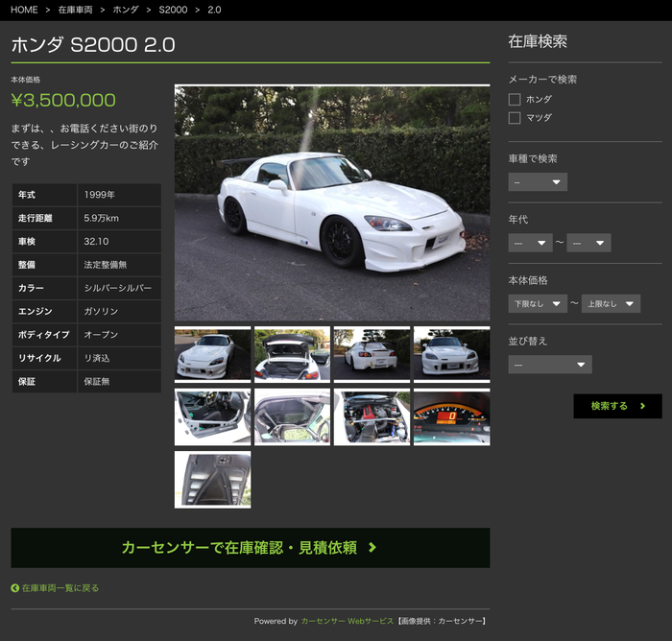The image size is (672, 641).
Task: Click the カーセンサー Webサービス link
Action: [x=347, y=621]
